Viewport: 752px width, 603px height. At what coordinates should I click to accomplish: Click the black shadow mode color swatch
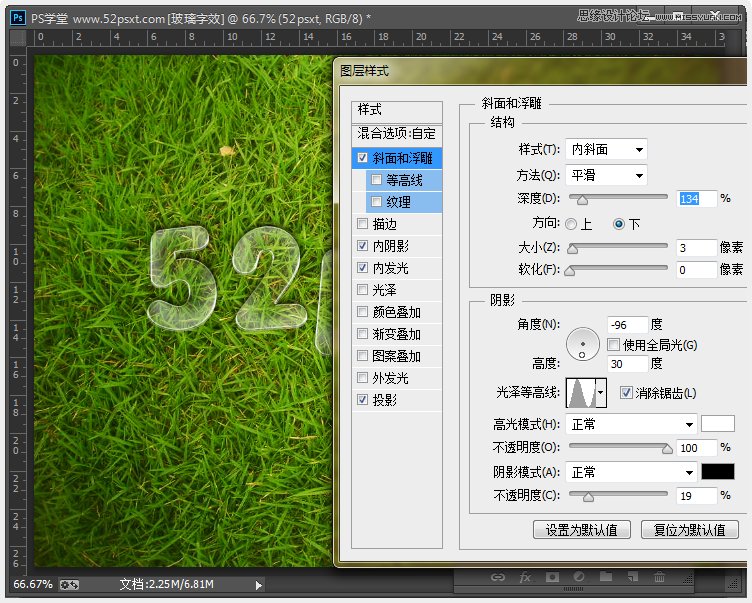[717, 472]
